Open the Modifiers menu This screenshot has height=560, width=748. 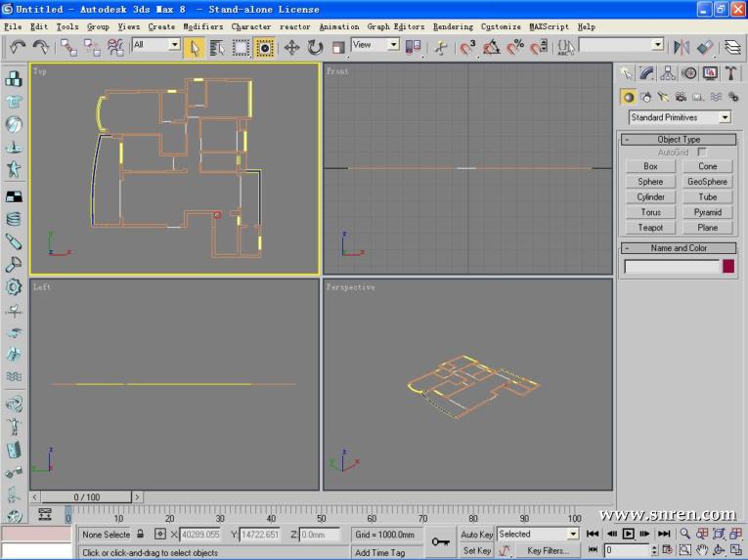coord(202,26)
